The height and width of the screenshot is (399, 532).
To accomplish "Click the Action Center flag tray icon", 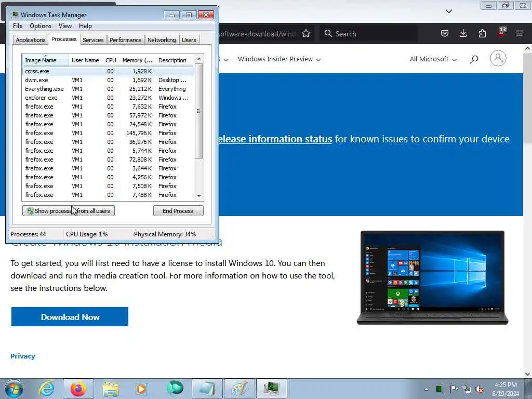I will [x=454, y=389].
